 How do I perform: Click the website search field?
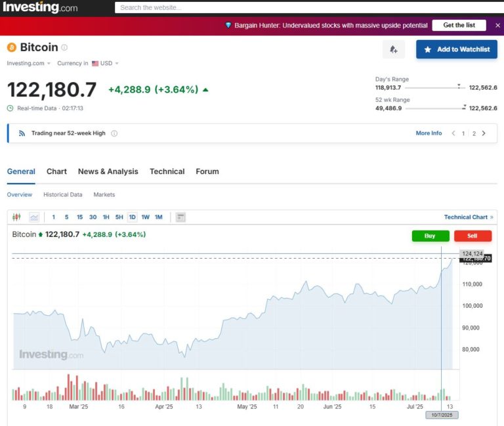coord(308,8)
